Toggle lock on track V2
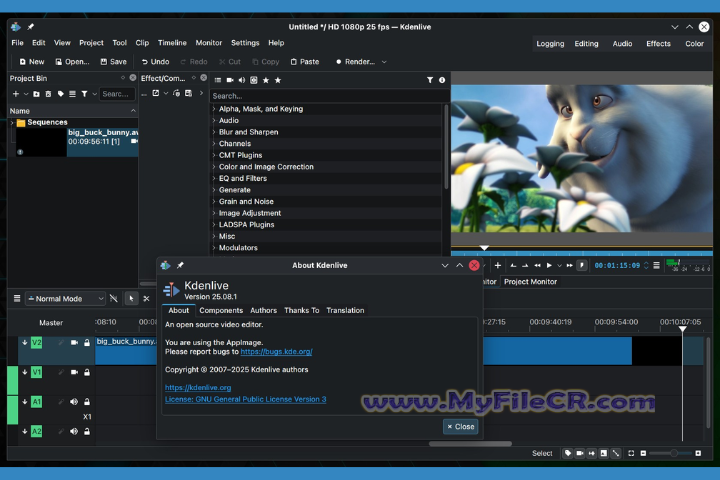The width and height of the screenshot is (720, 480). [87, 343]
